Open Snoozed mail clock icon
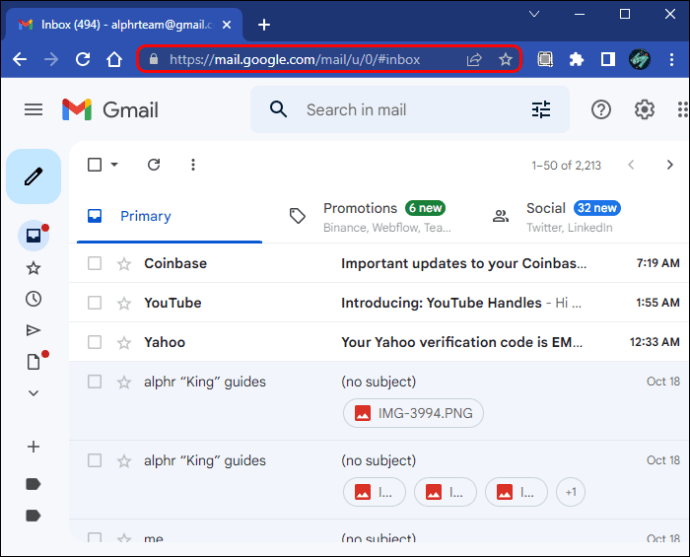This screenshot has height=557, width=690. [x=33, y=299]
